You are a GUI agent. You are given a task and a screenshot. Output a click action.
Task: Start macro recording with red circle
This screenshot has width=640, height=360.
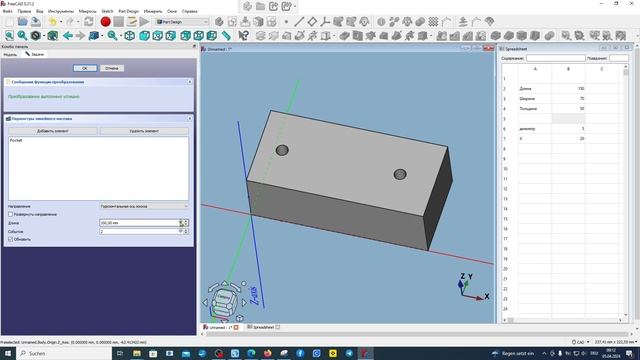tap(105, 22)
